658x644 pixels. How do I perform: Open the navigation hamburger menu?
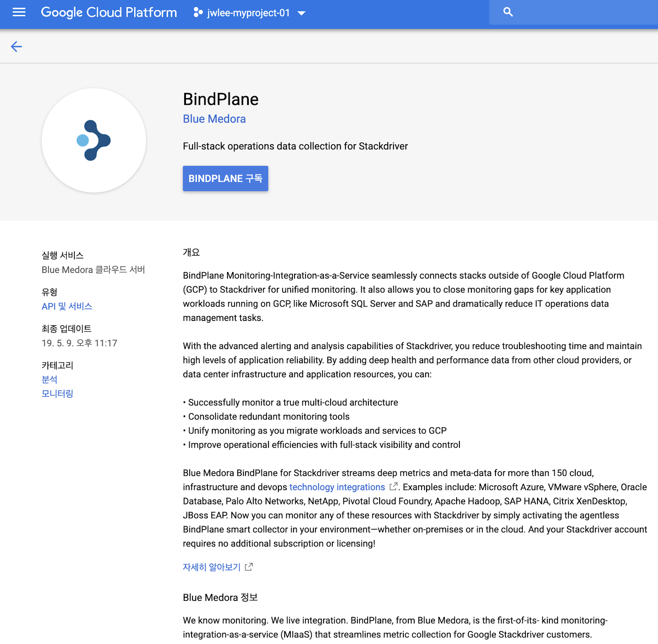coord(19,12)
